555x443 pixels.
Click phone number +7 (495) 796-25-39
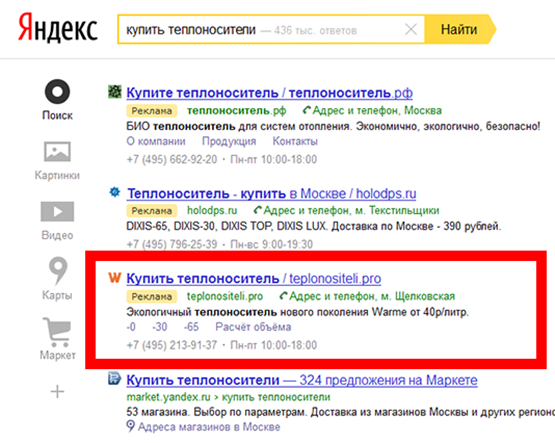coord(172,244)
